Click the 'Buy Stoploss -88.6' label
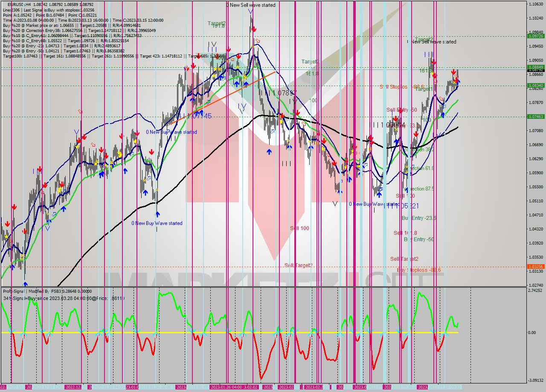Screen dimensions: 546x392 [x=419, y=270]
